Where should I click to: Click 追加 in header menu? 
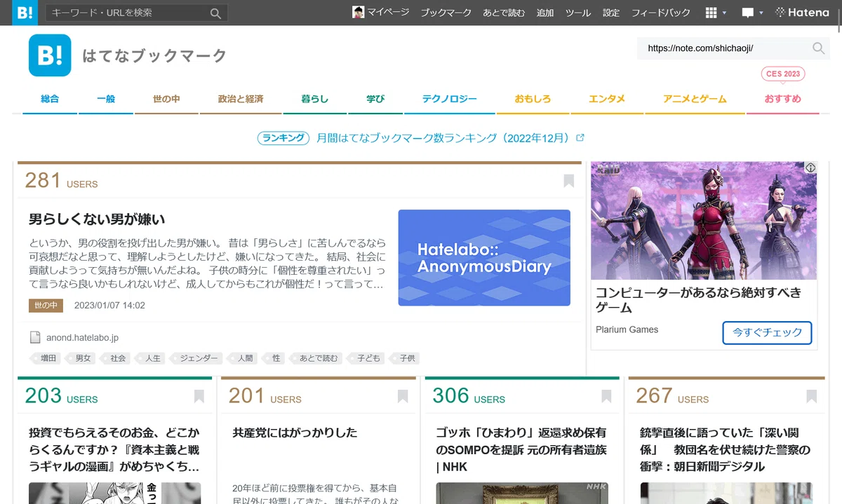click(545, 13)
